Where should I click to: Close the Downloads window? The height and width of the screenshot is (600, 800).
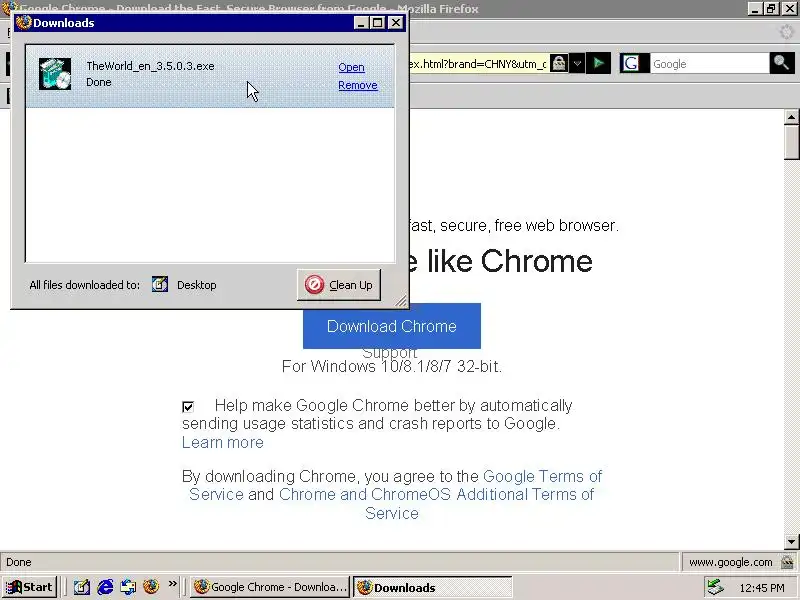click(396, 23)
